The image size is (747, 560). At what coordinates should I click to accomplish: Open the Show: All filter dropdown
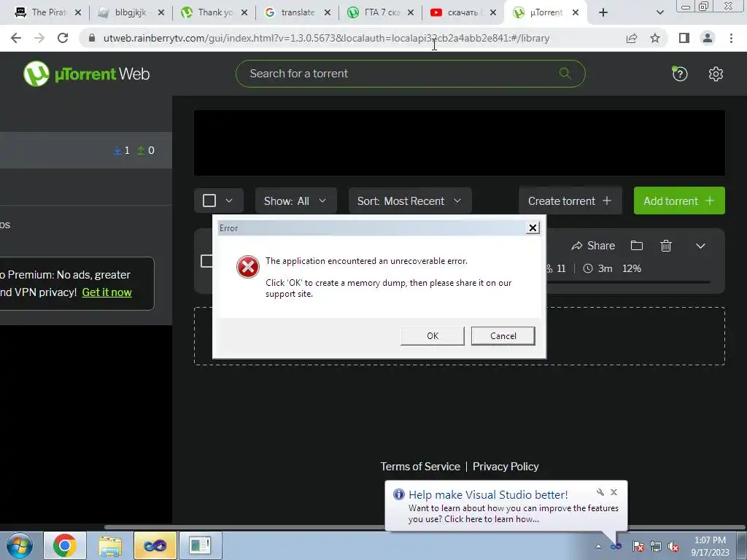(x=296, y=201)
